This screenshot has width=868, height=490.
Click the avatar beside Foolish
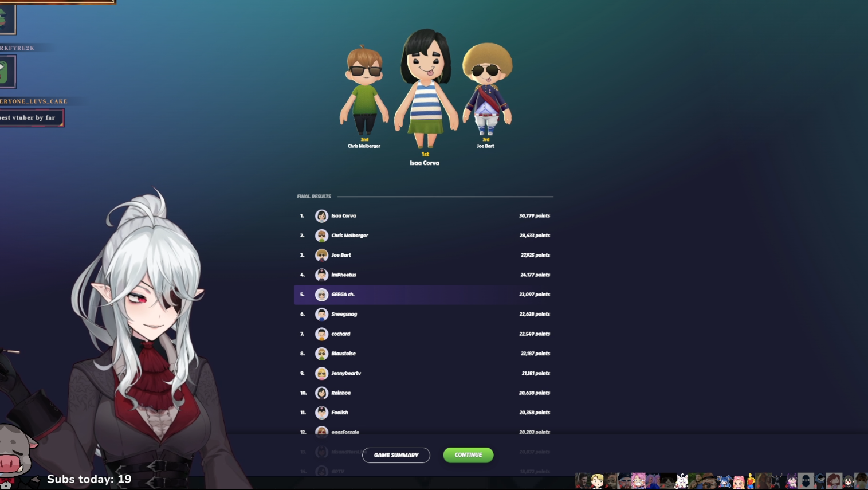321,413
